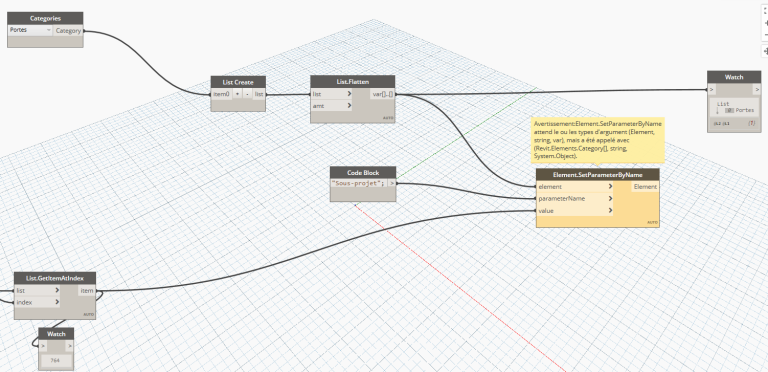Click the item output port of List.GetItemAtIndex

87,290
